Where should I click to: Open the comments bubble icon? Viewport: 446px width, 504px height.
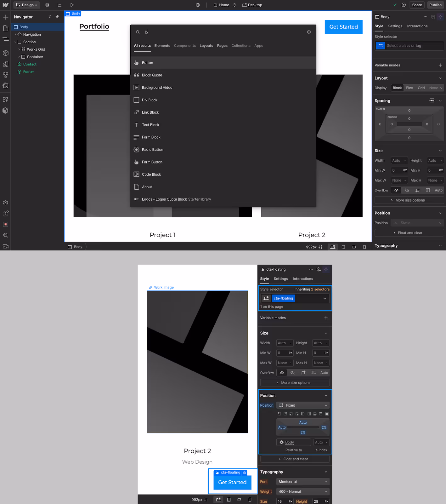[x=404, y=5]
